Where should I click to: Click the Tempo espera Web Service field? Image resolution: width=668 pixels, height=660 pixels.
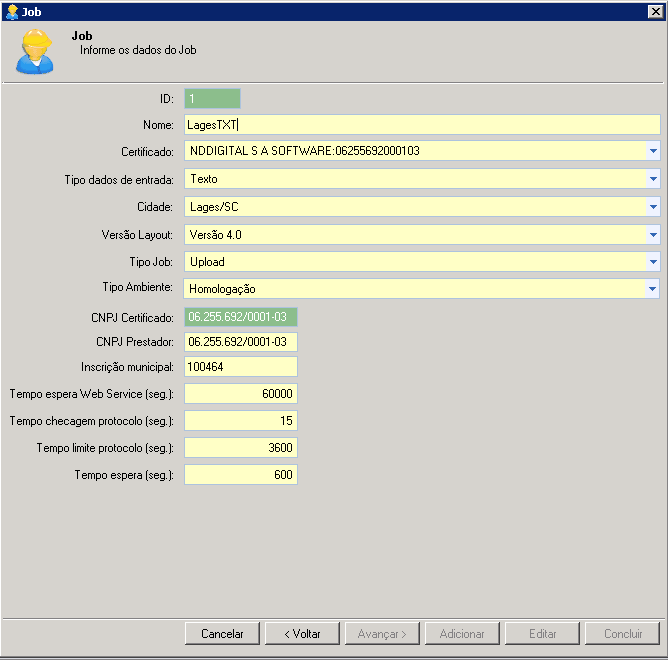pyautogui.click(x=241, y=394)
